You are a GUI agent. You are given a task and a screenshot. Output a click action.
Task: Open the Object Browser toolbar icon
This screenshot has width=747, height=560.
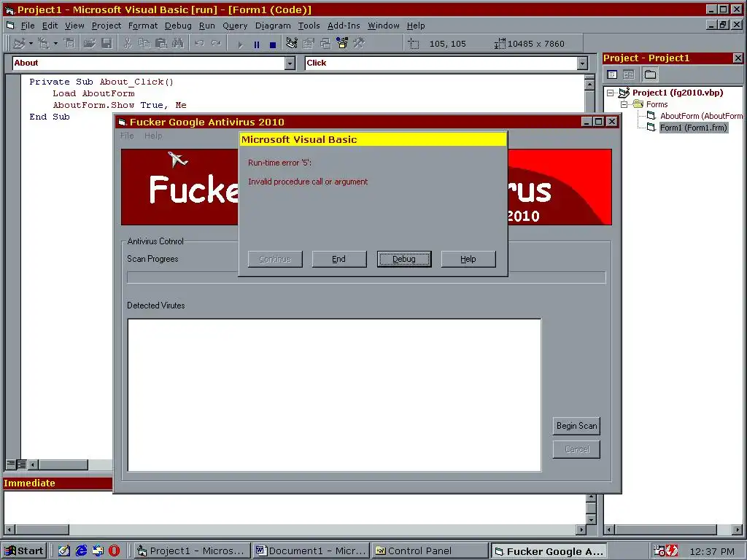(342, 43)
